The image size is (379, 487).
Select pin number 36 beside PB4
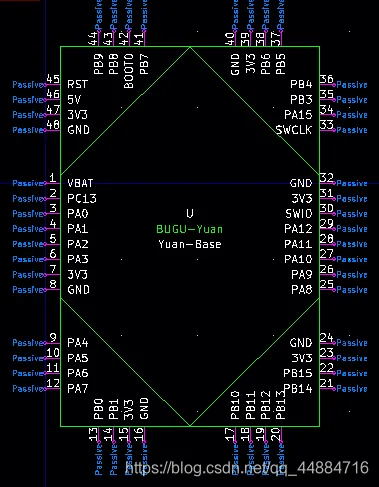tap(327, 79)
